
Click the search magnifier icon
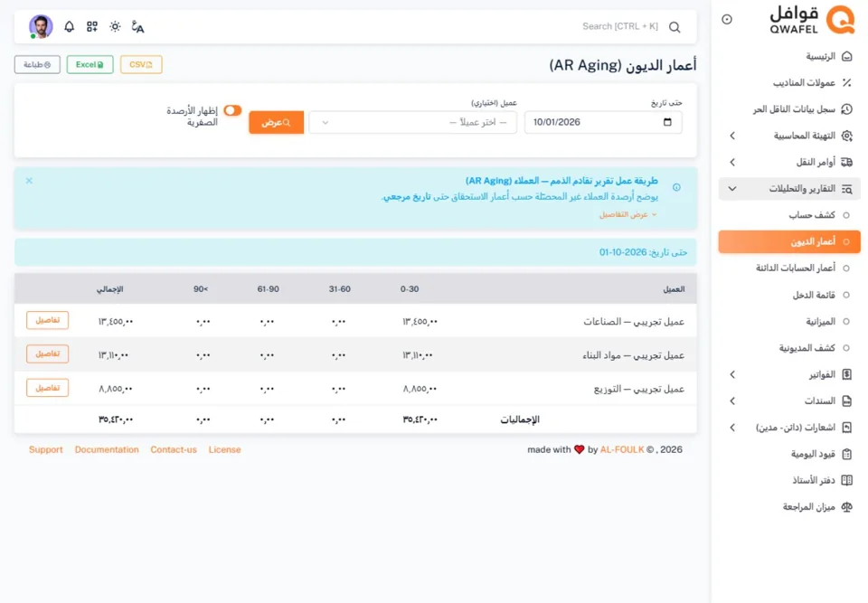(675, 27)
